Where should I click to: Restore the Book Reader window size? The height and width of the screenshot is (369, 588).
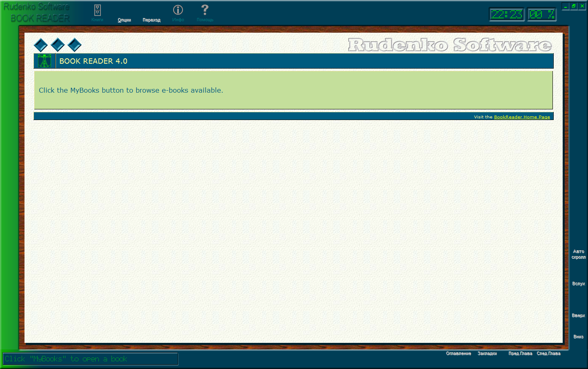pos(574,6)
